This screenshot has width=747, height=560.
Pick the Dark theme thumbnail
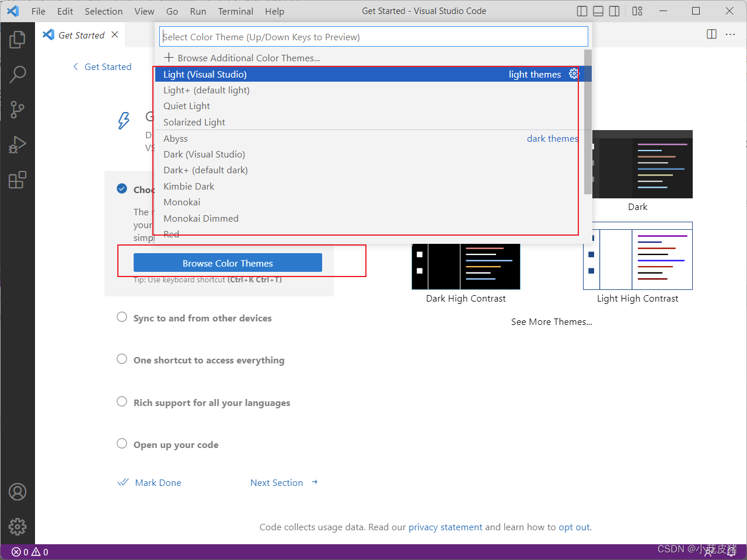click(642, 164)
